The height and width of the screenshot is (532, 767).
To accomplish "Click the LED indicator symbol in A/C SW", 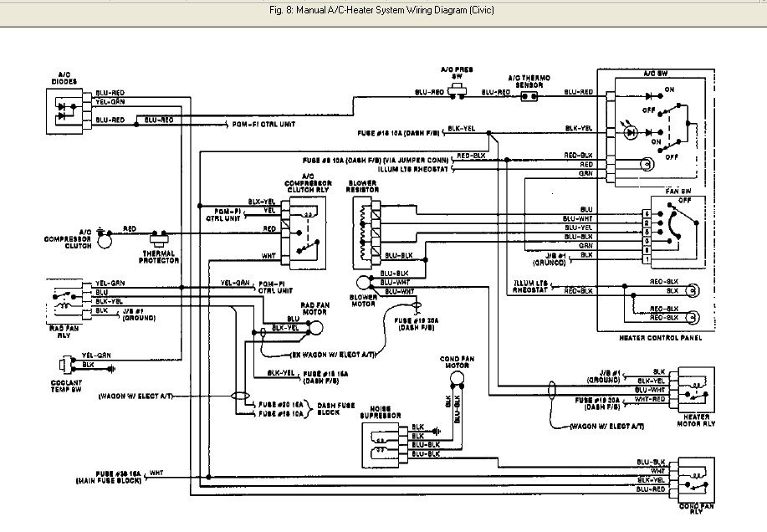I will [x=631, y=131].
